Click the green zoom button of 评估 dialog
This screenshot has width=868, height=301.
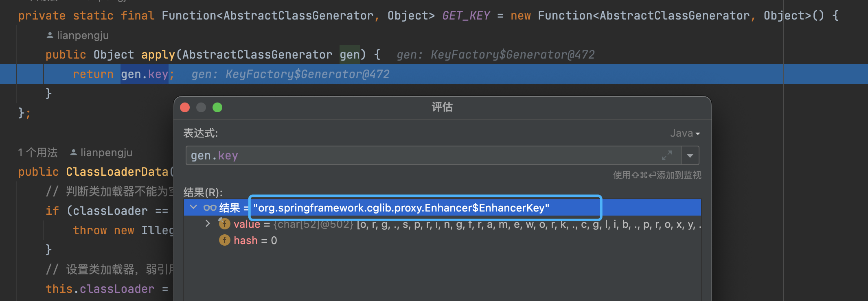[217, 107]
